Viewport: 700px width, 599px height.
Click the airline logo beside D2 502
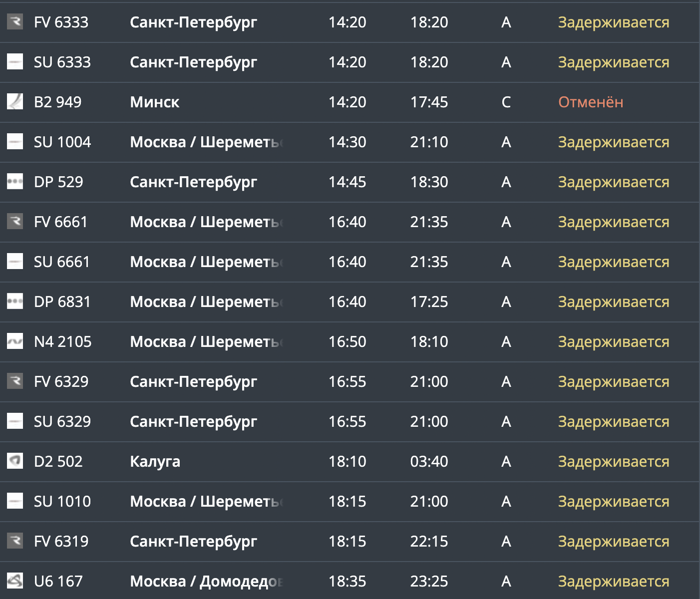pyautogui.click(x=15, y=461)
